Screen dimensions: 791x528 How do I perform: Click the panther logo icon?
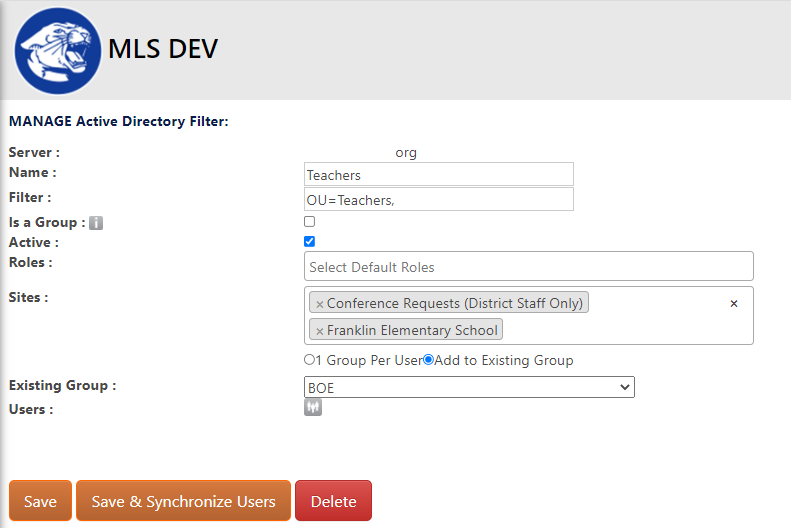pos(58,50)
